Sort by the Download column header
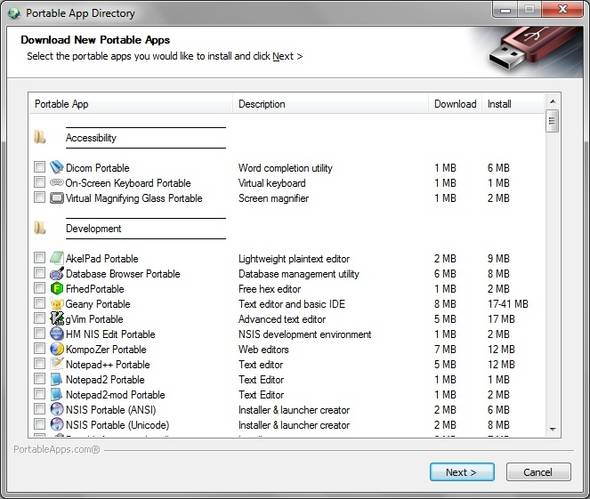 pyautogui.click(x=455, y=104)
